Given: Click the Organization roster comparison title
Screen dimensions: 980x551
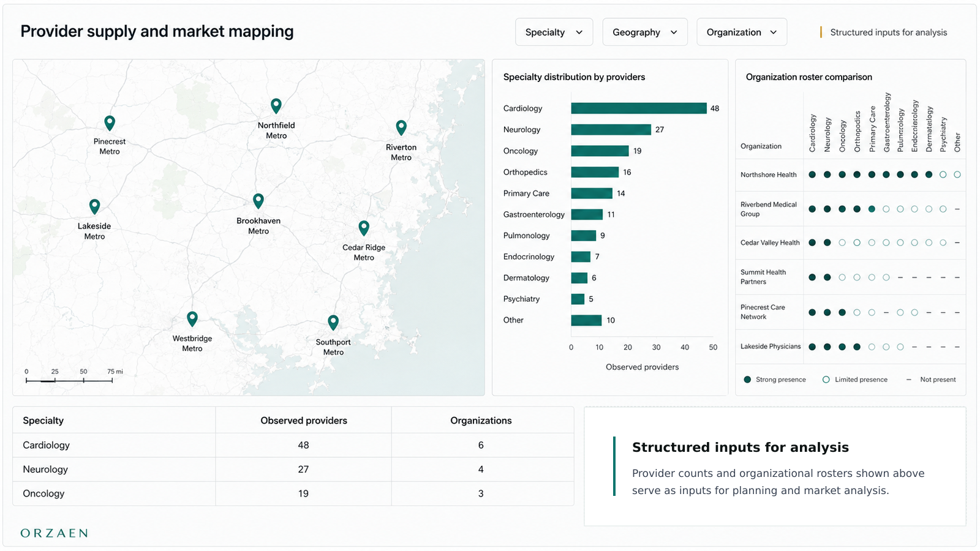Looking at the screenshot, I should click(x=809, y=77).
